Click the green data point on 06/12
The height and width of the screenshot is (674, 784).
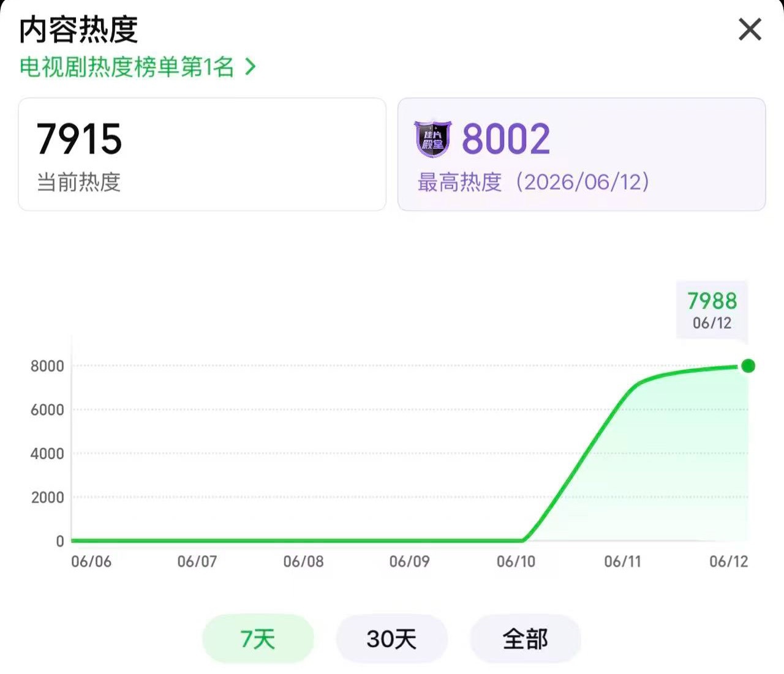coord(748,366)
